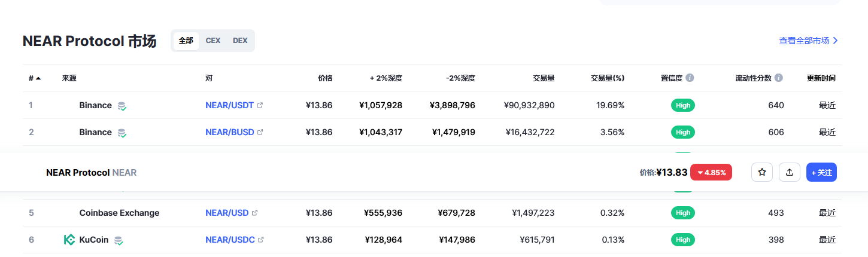Sort by 交易量 column header
The width and height of the screenshot is (868, 257).
click(x=543, y=78)
